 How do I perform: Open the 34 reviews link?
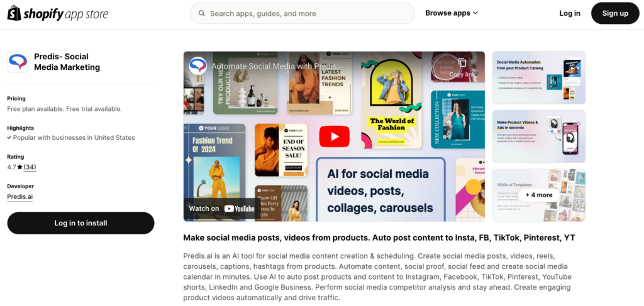30,167
